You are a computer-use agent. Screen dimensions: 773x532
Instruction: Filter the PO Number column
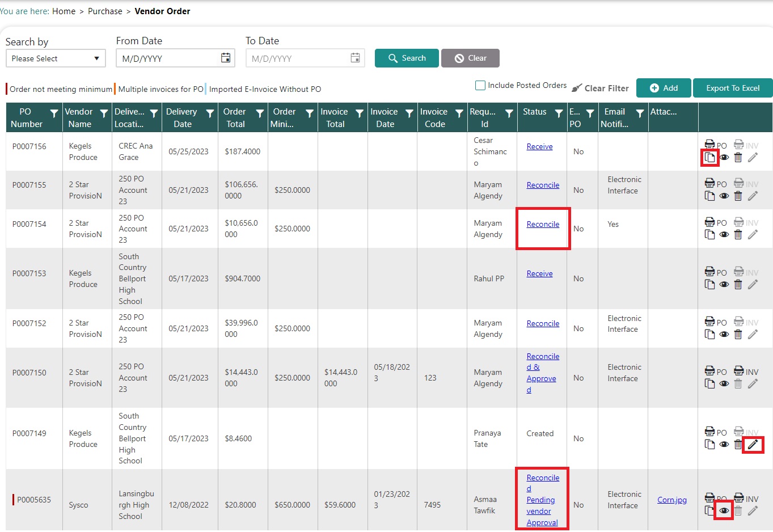click(54, 113)
